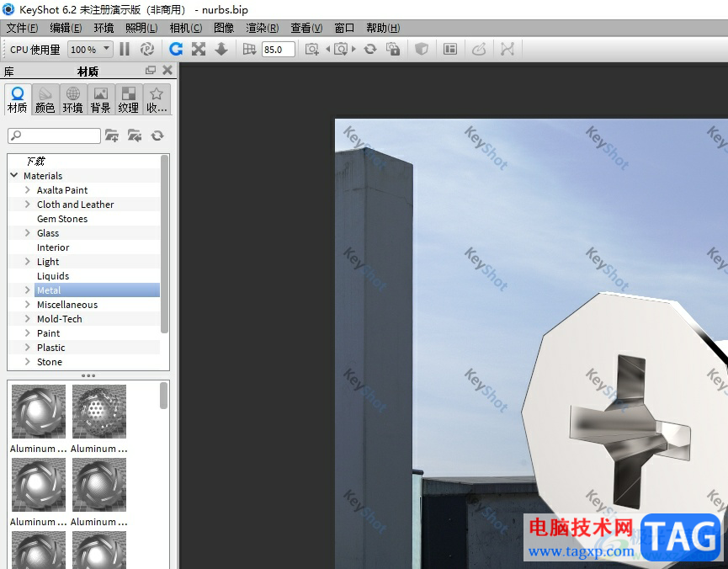Click the NURBS mode toolbar icon
Screen dimensions: 728x569
pos(507,49)
